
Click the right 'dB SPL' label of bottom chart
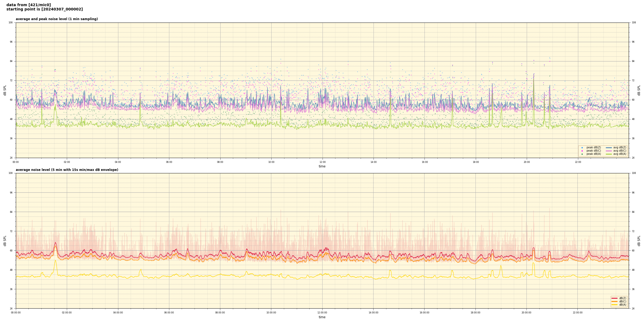click(x=639, y=241)
